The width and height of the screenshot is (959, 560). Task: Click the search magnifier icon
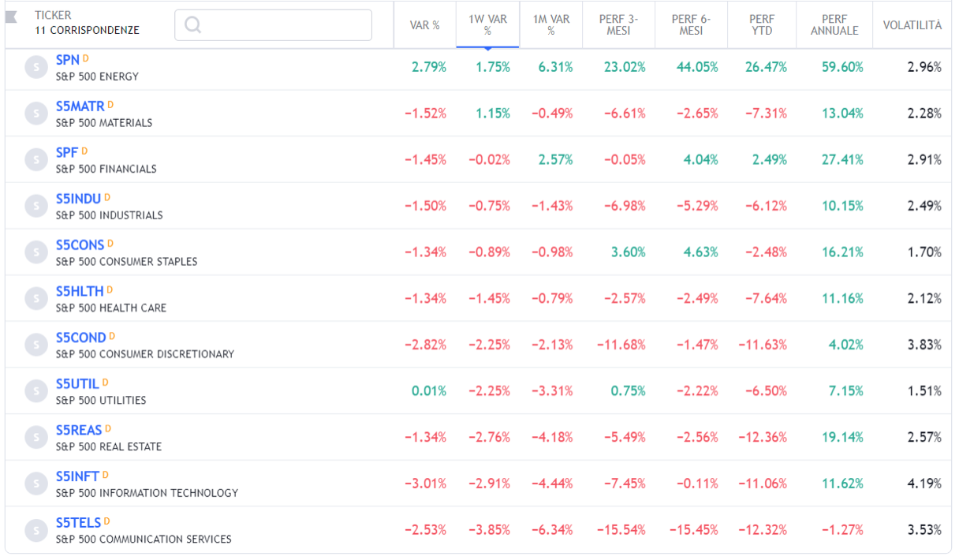point(192,25)
